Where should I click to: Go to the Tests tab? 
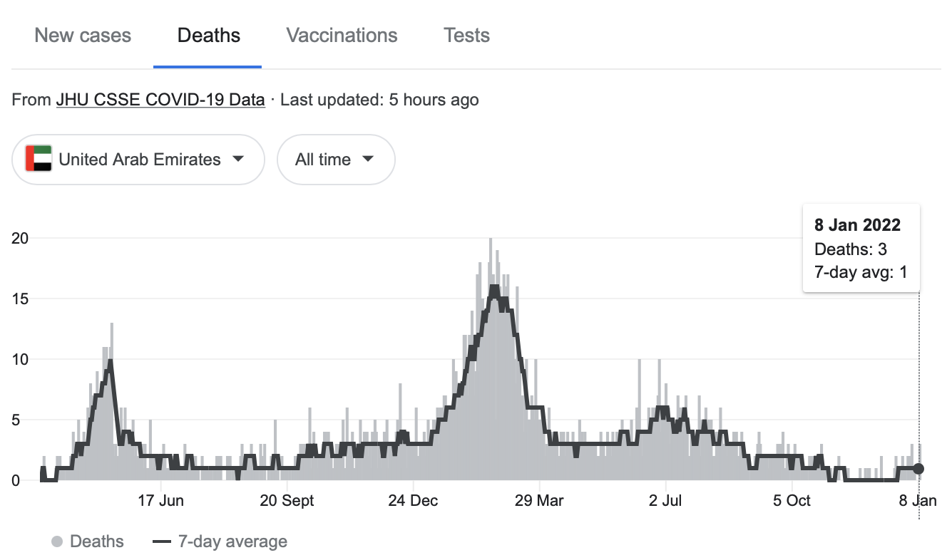(x=466, y=36)
